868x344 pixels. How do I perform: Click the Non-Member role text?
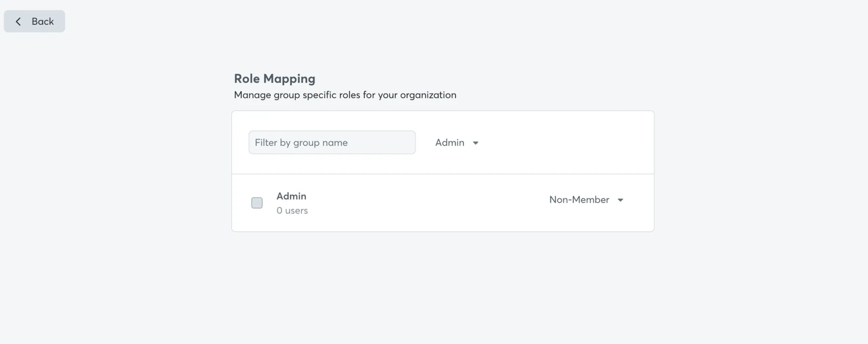pyautogui.click(x=579, y=199)
